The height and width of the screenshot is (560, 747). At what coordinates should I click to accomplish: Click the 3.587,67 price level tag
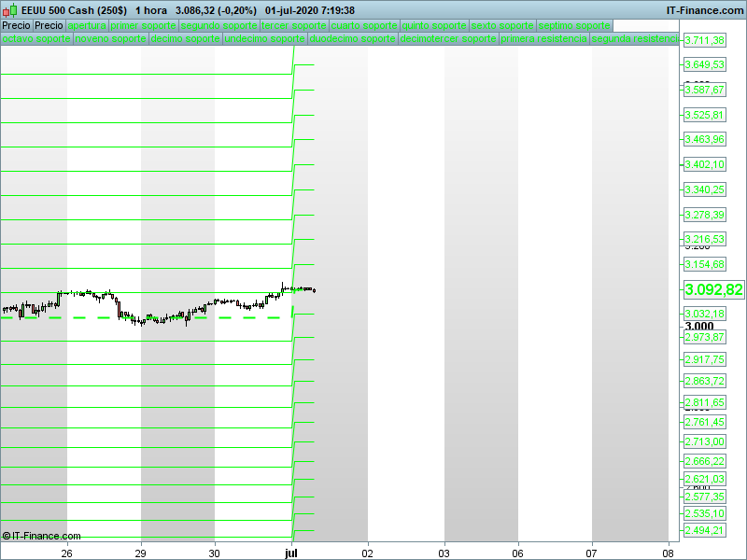coord(705,90)
